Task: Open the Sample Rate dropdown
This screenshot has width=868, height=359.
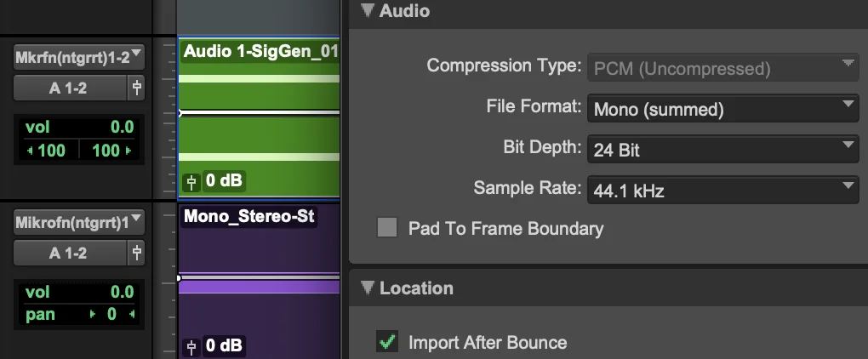Action: (x=723, y=191)
